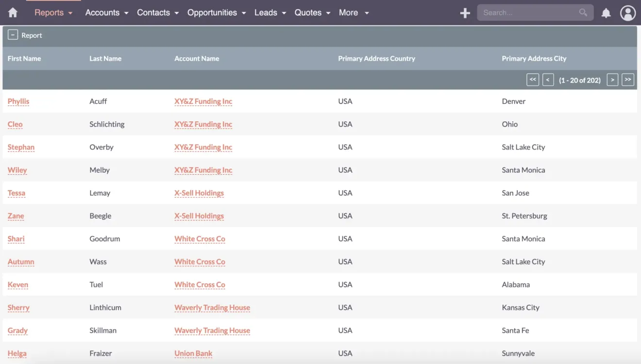Open the XY&Z Funding Inc account link
Image resolution: width=641 pixels, height=364 pixels.
[x=203, y=101]
